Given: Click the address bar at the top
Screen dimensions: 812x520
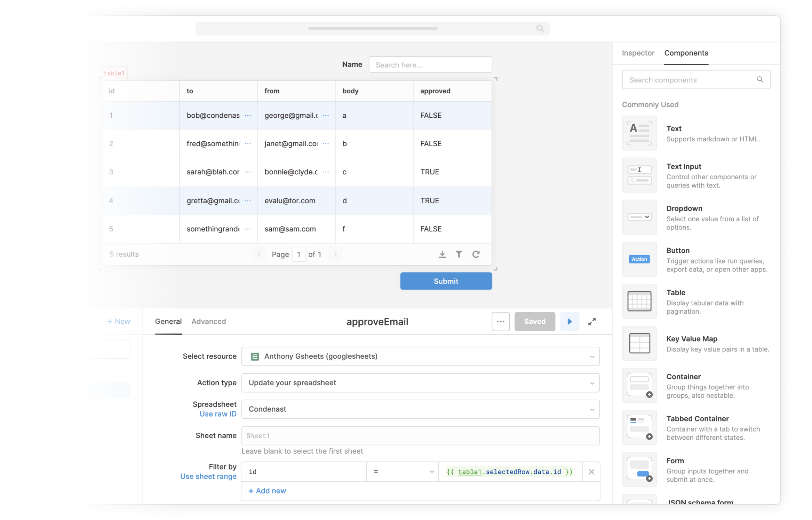Looking at the screenshot, I should tap(372, 29).
